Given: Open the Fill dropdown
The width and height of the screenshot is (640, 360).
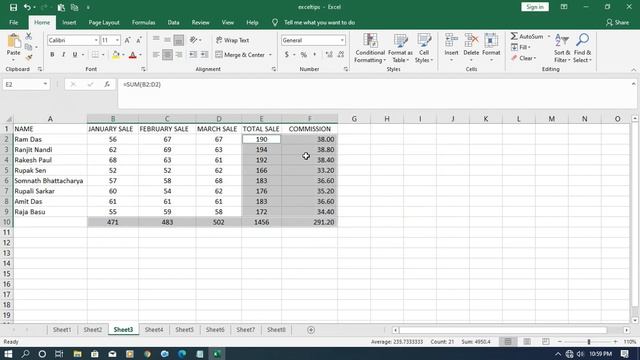Looking at the screenshot, I should coord(521,47).
